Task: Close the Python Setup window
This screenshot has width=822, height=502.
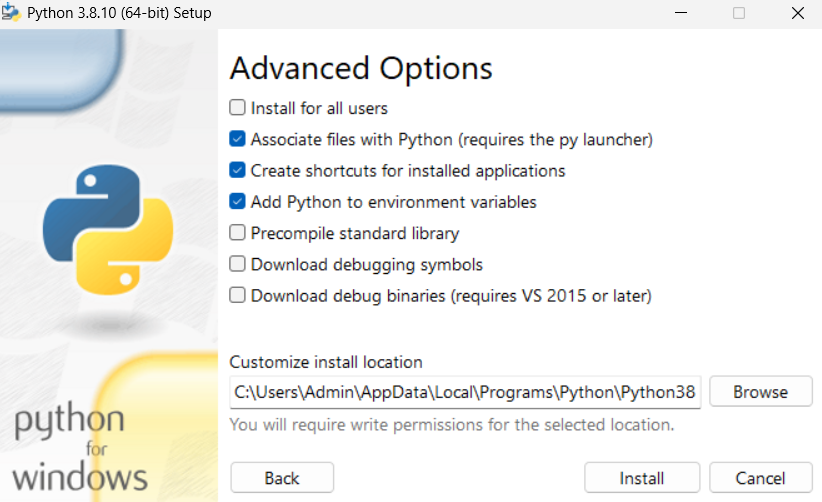Action: click(x=798, y=13)
